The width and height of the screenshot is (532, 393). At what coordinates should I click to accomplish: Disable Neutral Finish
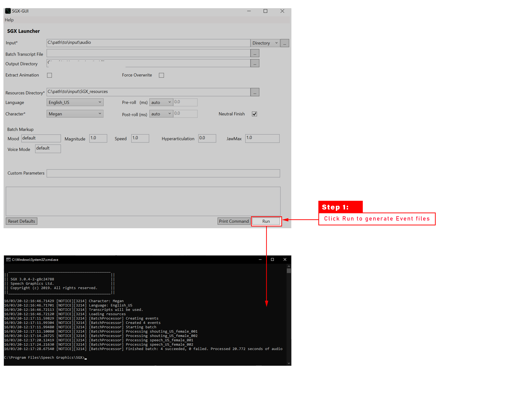coord(254,114)
